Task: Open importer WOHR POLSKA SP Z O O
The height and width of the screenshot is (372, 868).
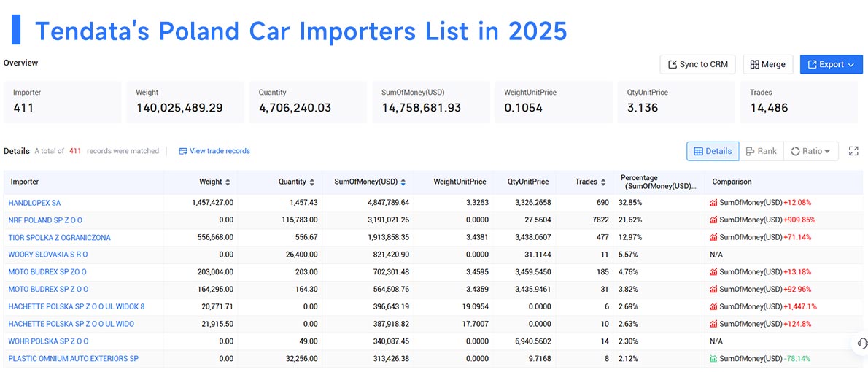Action: [x=48, y=341]
